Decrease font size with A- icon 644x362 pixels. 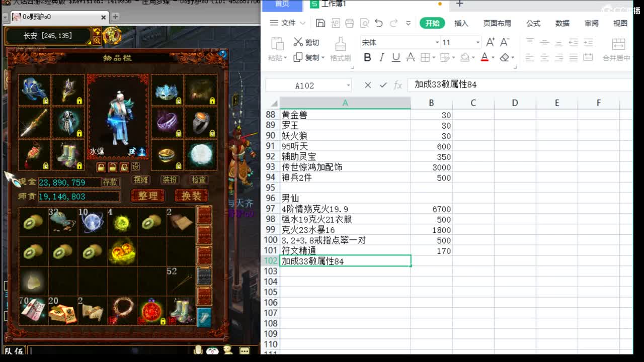click(x=505, y=42)
